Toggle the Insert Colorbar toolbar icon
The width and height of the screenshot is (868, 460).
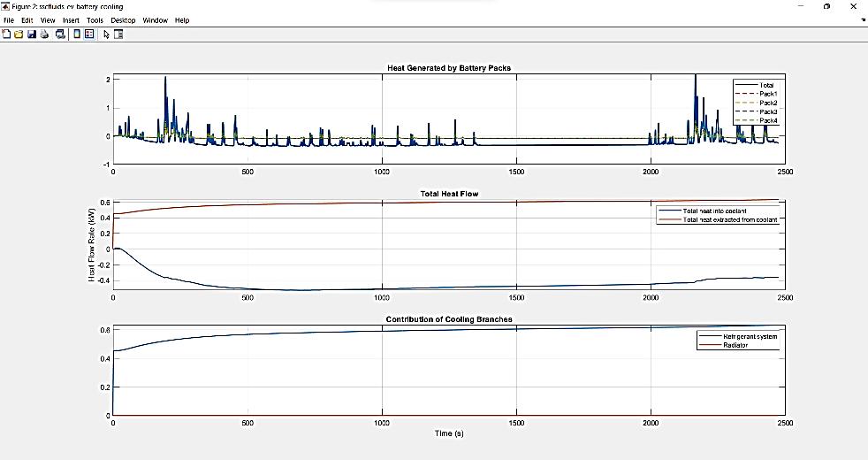77,34
